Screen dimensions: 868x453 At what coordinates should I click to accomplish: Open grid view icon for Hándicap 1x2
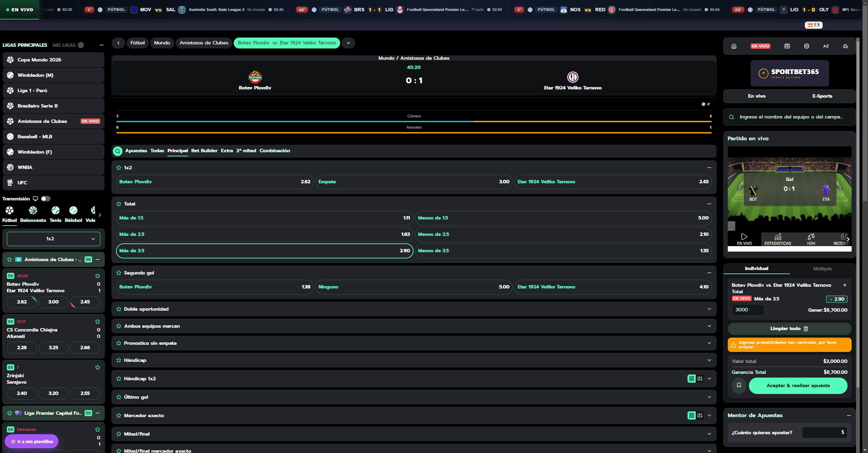click(x=692, y=379)
